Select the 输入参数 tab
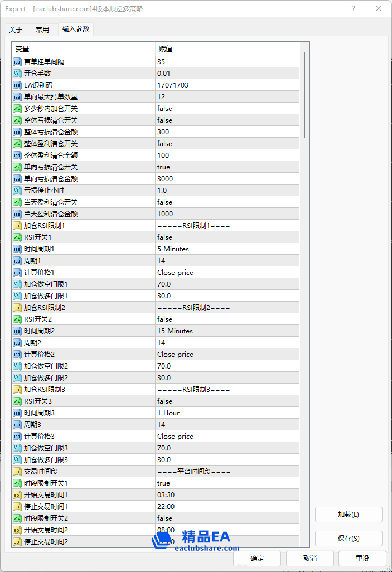The image size is (392, 572). click(x=76, y=29)
